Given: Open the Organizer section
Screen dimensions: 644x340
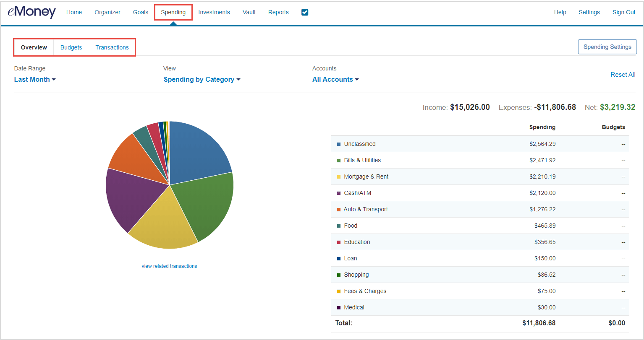Looking at the screenshot, I should tap(107, 12).
